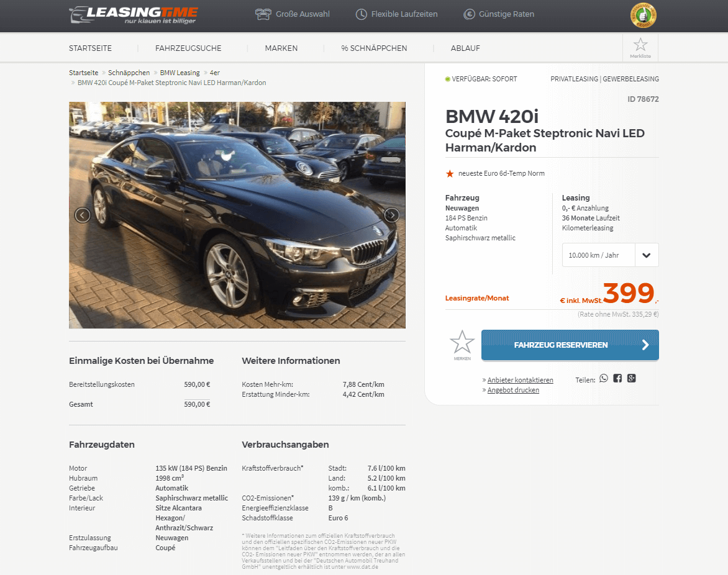Screen dimensions: 728x575
Task: Click the Angebot drucken link
Action: tap(513, 391)
